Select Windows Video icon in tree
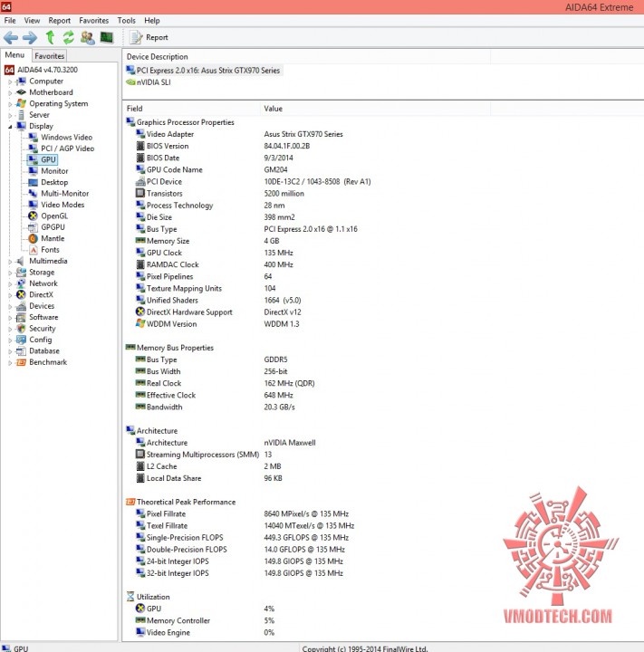This screenshot has height=652, width=644. click(33, 138)
